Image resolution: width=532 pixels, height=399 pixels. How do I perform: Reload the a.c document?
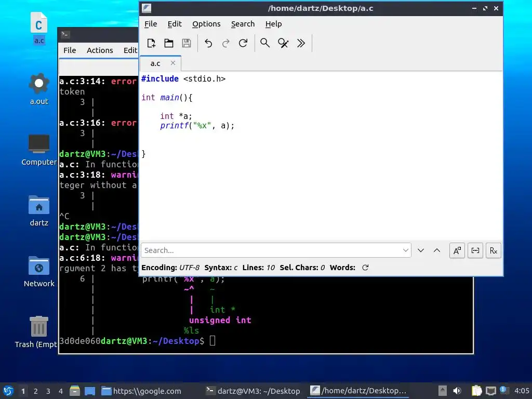click(243, 43)
